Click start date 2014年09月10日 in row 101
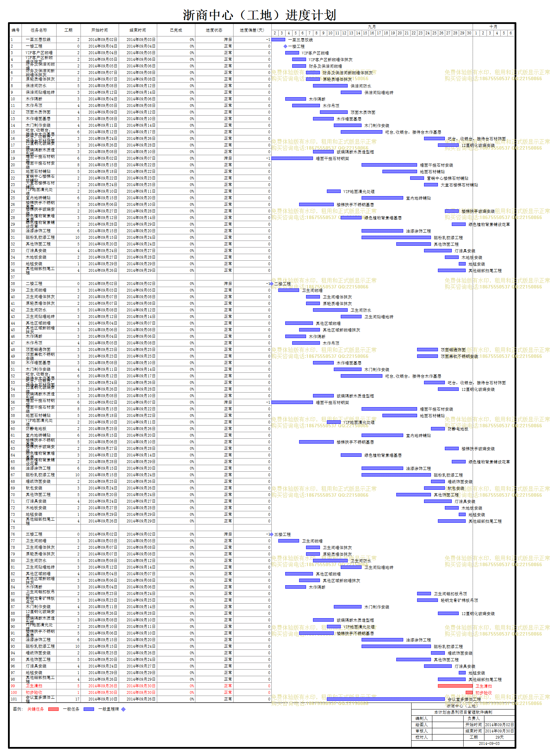Screen dimensions: 550x756 tap(103, 699)
